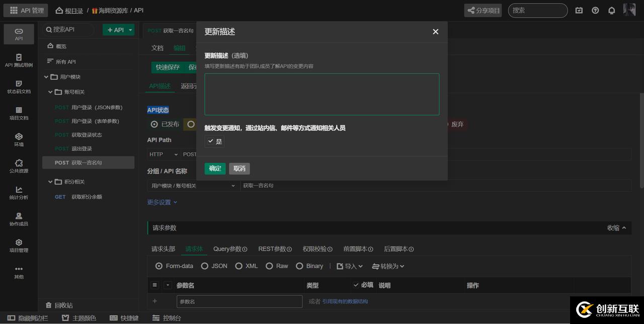Toggle 必填 header checkbox
The height and width of the screenshot is (324, 644).
click(x=356, y=285)
